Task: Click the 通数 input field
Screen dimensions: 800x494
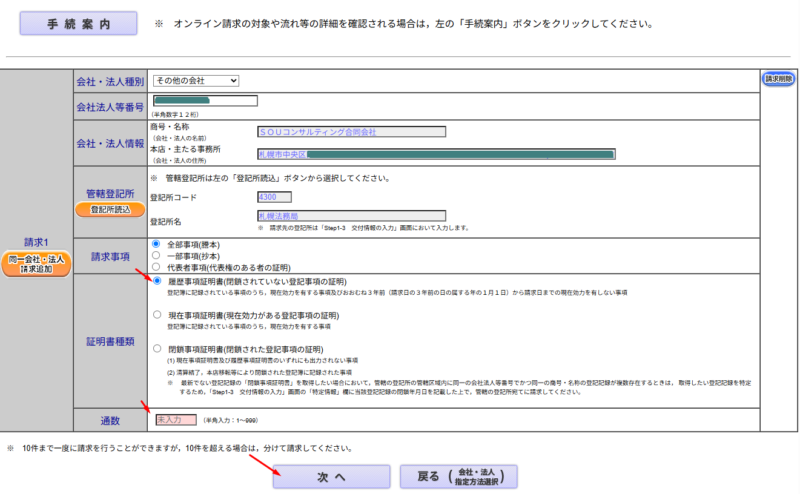Action: pos(176,420)
